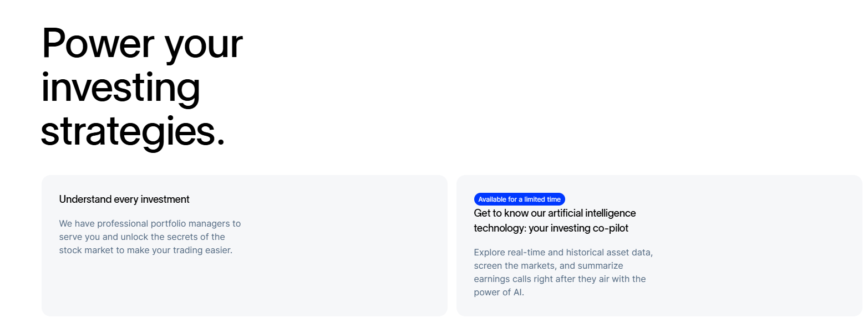The image size is (868, 323).
Task: Click the 'power of AI.' text line
Action: pyautogui.click(x=499, y=293)
